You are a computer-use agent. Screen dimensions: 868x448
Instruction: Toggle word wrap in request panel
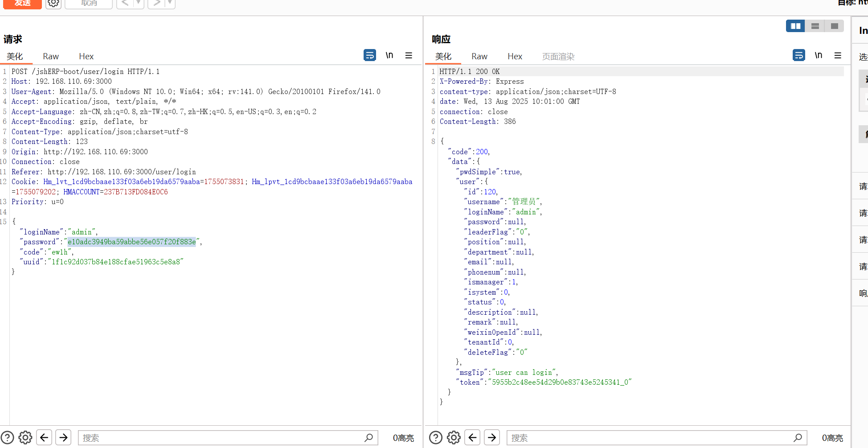click(x=369, y=55)
